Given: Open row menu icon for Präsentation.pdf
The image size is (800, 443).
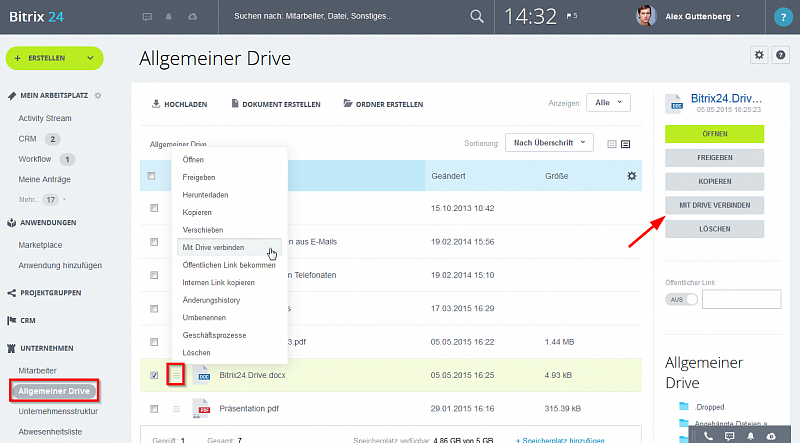Looking at the screenshot, I should 177,409.
